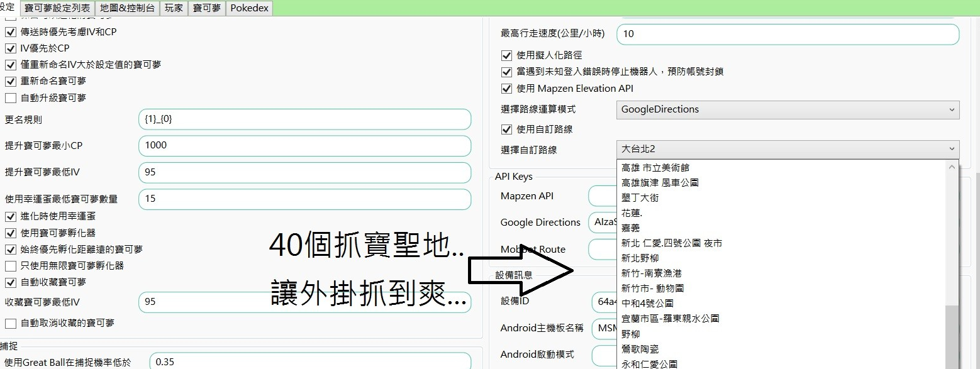Uncheck 使用 Mapzen Elevation API
The height and width of the screenshot is (369, 980).
tap(506, 89)
